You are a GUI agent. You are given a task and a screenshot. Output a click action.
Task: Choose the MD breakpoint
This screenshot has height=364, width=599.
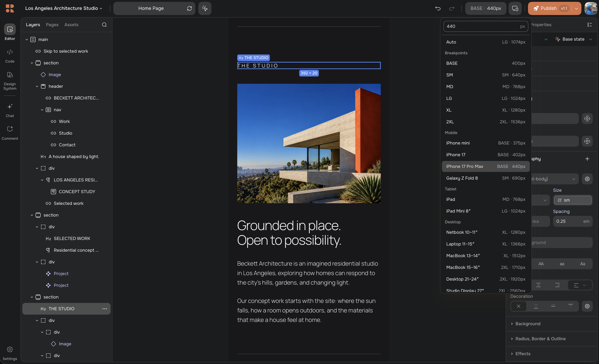pos(485,87)
